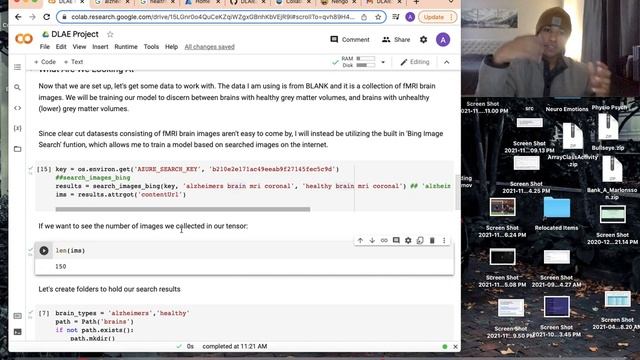Open the Insert menu

pos(100,47)
